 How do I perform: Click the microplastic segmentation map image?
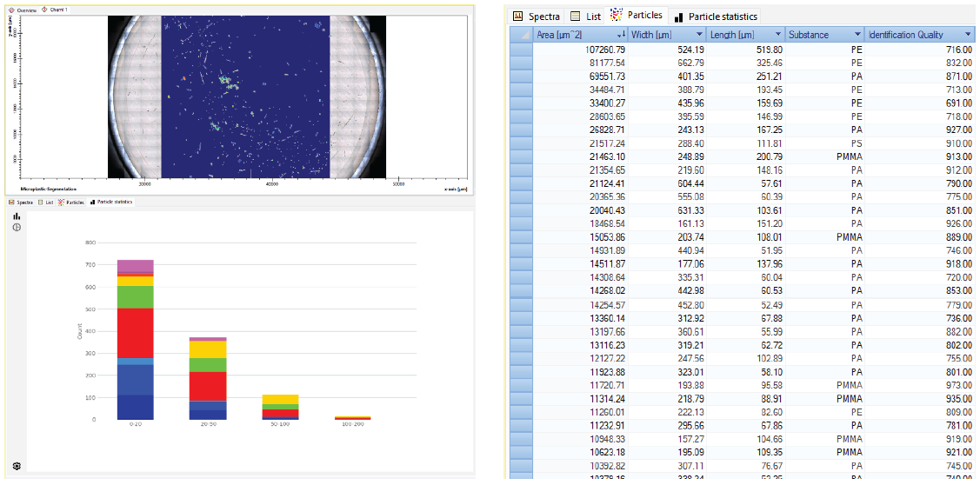pos(245,96)
